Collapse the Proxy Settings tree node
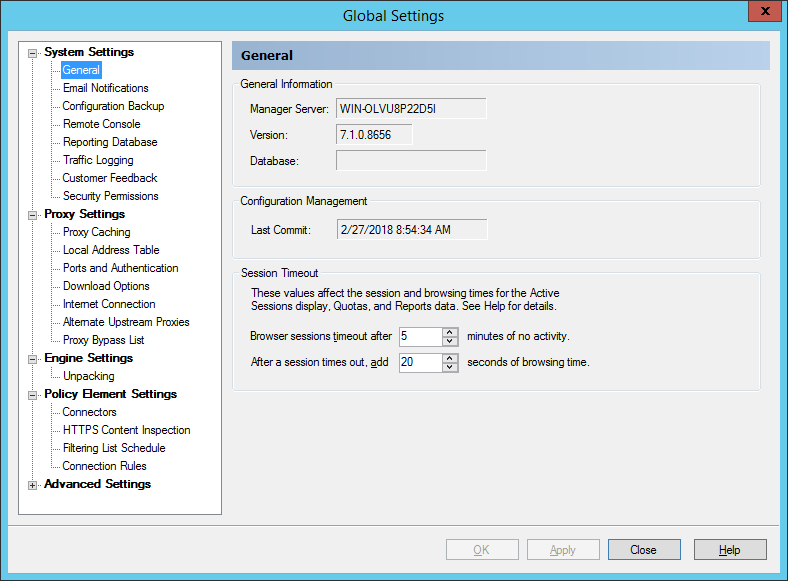Viewport: 788px width, 581px height. [x=34, y=214]
